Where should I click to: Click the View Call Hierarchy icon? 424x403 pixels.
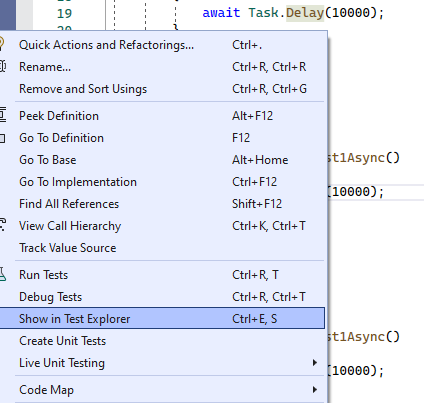click(3, 225)
